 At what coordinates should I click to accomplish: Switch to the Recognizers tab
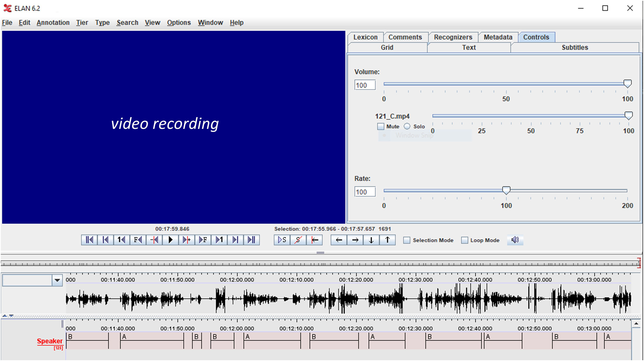tap(453, 37)
